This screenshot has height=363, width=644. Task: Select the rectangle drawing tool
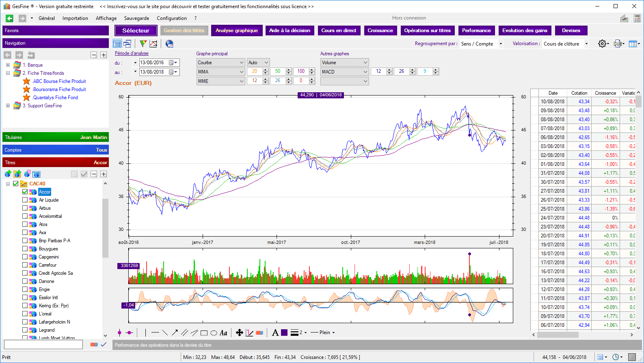204,333
